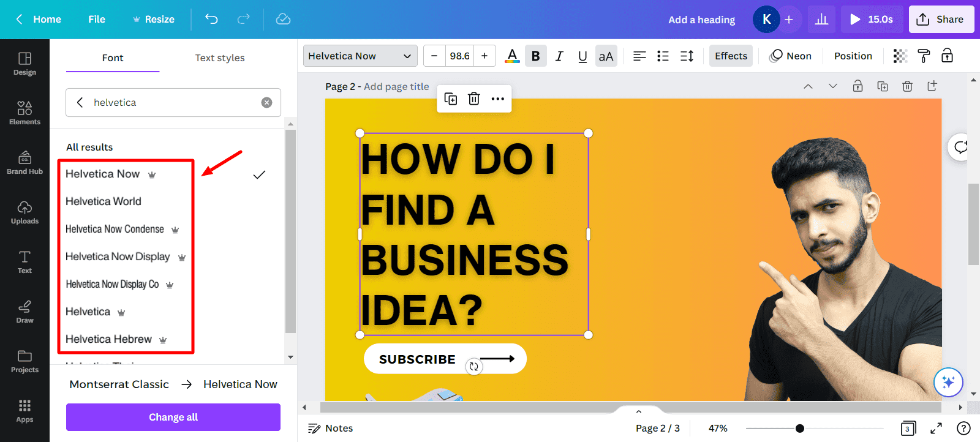Click the transparency checkerboard icon
Screen dimensions: 980x442
(x=900, y=56)
